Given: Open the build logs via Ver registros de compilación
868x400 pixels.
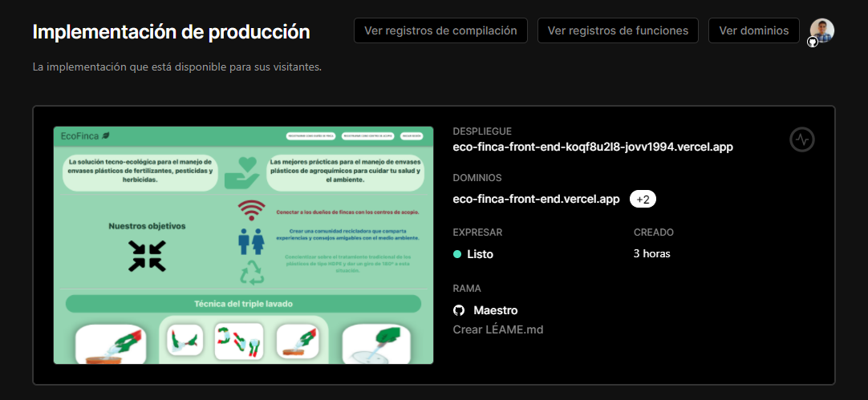Looking at the screenshot, I should click(x=440, y=30).
